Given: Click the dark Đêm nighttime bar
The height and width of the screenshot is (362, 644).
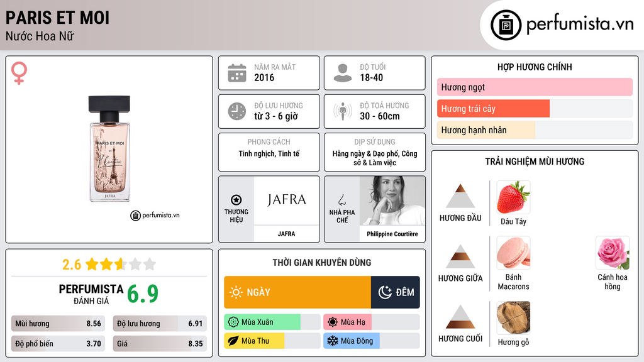Looking at the screenshot, I should 395,292.
